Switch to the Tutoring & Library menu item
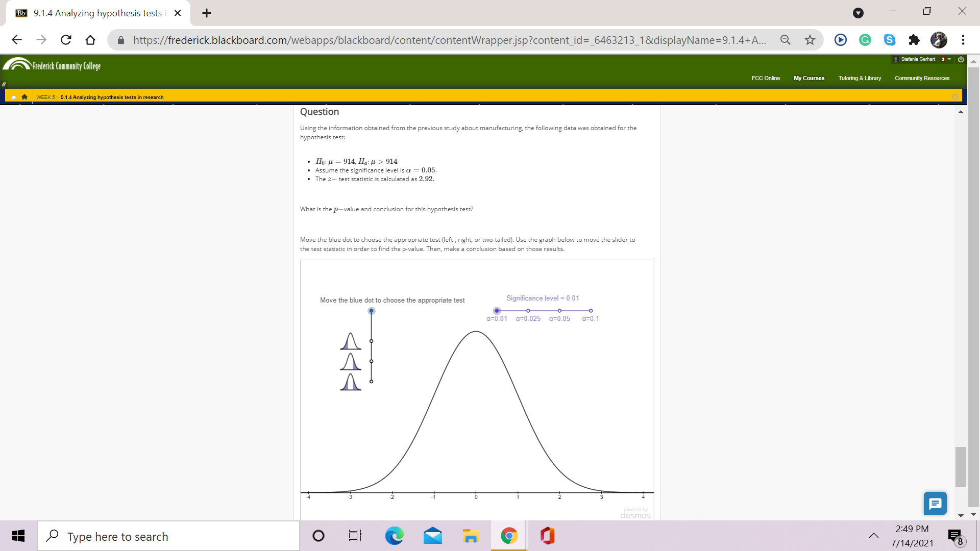Image resolution: width=980 pixels, height=551 pixels. (860, 78)
